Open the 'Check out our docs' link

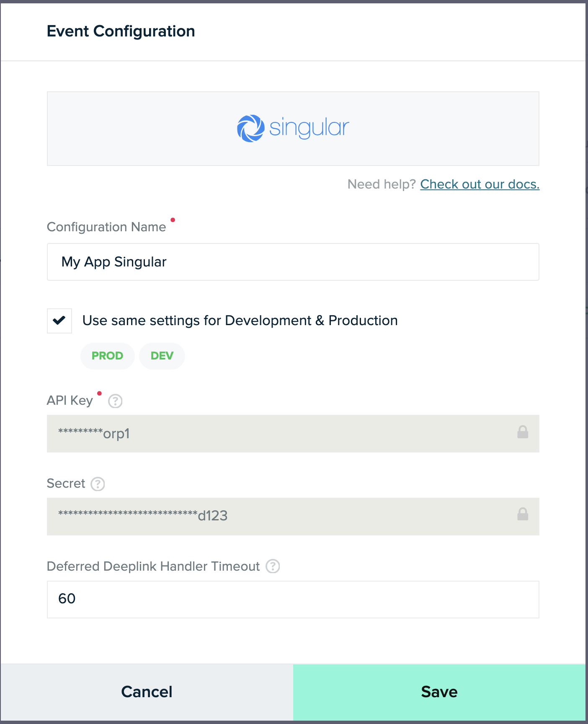(480, 184)
